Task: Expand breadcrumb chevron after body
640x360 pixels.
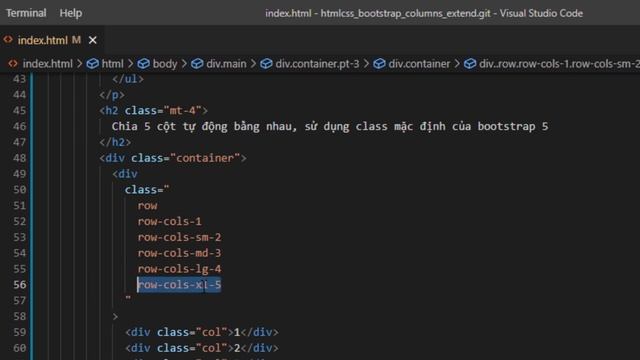Action: [x=184, y=64]
